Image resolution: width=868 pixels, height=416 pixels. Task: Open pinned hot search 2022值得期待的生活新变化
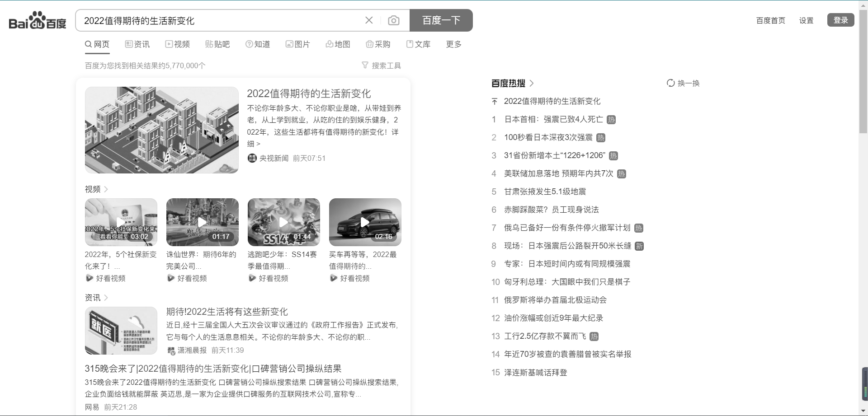click(x=552, y=101)
